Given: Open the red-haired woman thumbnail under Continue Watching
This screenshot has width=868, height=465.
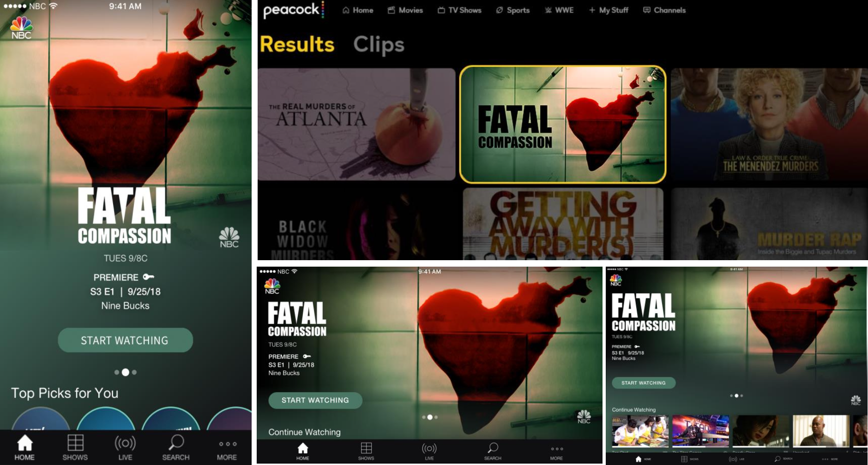Looking at the screenshot, I should (761, 431).
